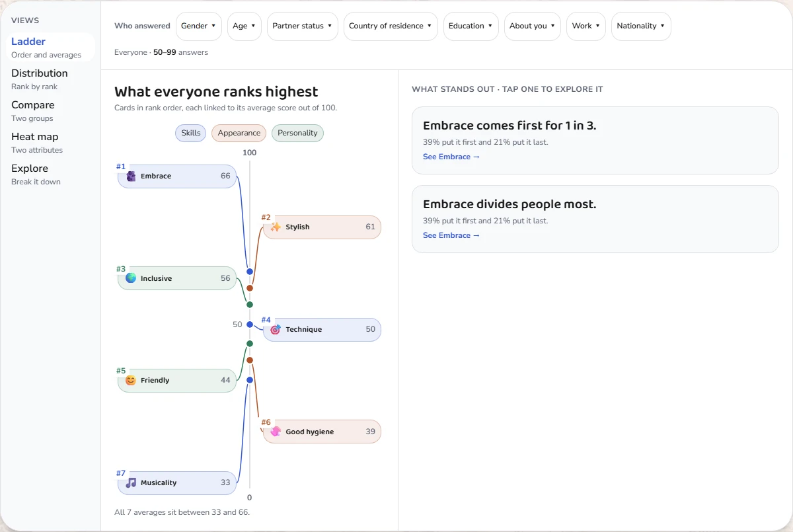Click the purple Embrace card icon
This screenshot has width=793, height=532.
point(131,176)
